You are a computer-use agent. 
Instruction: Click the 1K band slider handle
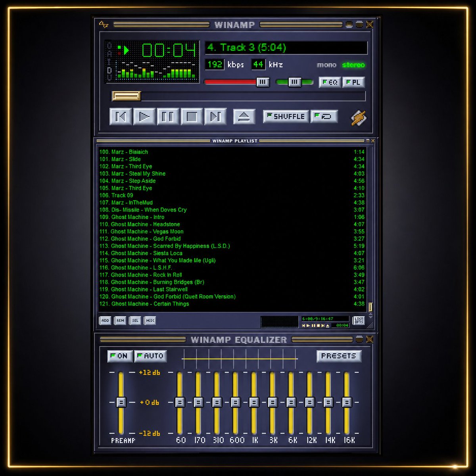click(254, 402)
